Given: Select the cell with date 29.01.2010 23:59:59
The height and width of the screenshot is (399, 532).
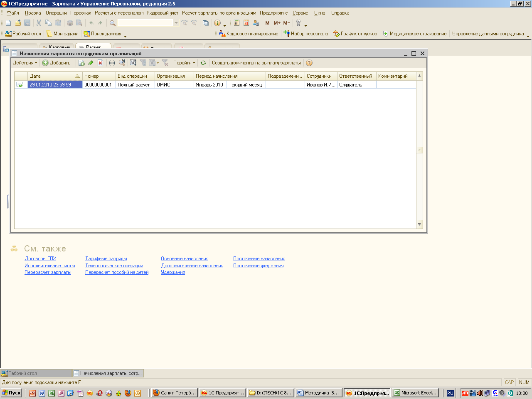Looking at the screenshot, I should click(x=55, y=85).
